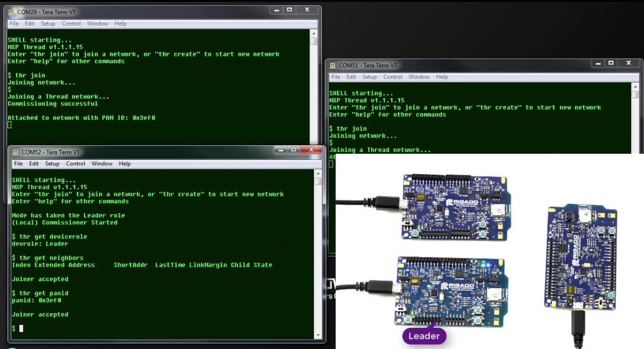Viewport: 644px width, 349px height.
Task: Open the File menu in COM29 window
Action: point(14,24)
